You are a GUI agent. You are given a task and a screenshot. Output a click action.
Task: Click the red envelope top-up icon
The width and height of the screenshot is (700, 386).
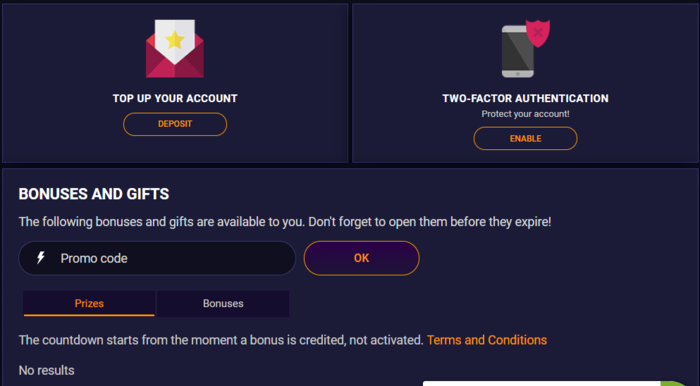tap(175, 49)
